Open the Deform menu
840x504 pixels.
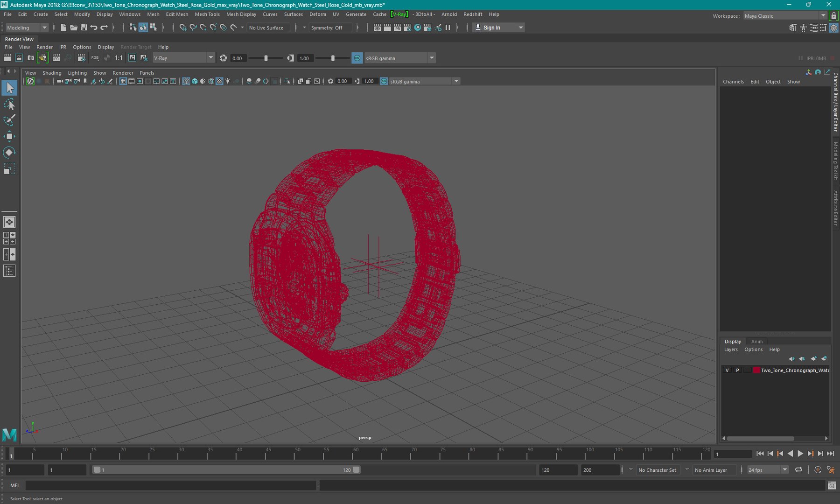pyautogui.click(x=318, y=14)
